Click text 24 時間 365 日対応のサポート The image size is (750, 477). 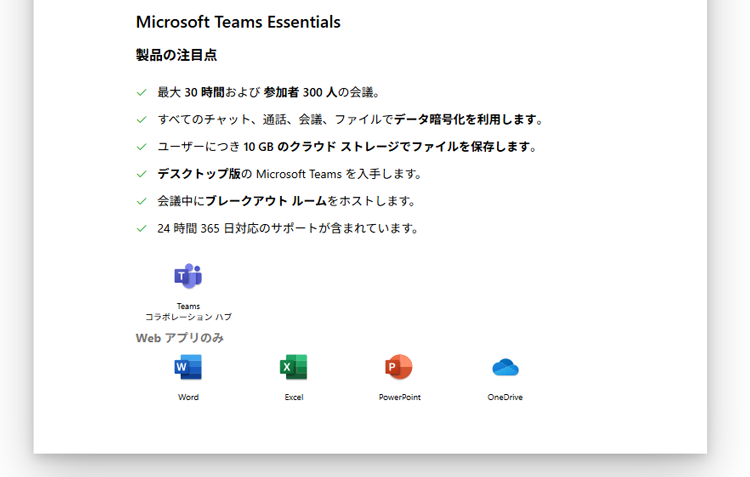click(x=288, y=229)
